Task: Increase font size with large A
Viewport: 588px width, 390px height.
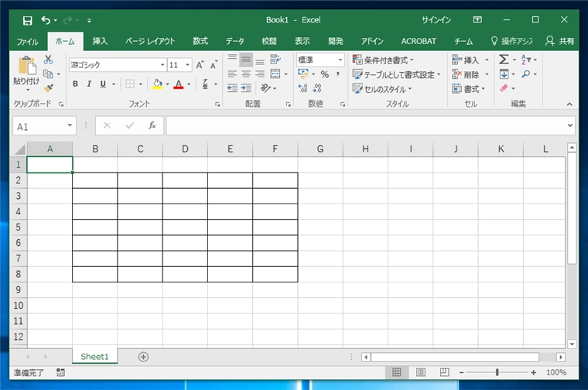Action: (200, 65)
